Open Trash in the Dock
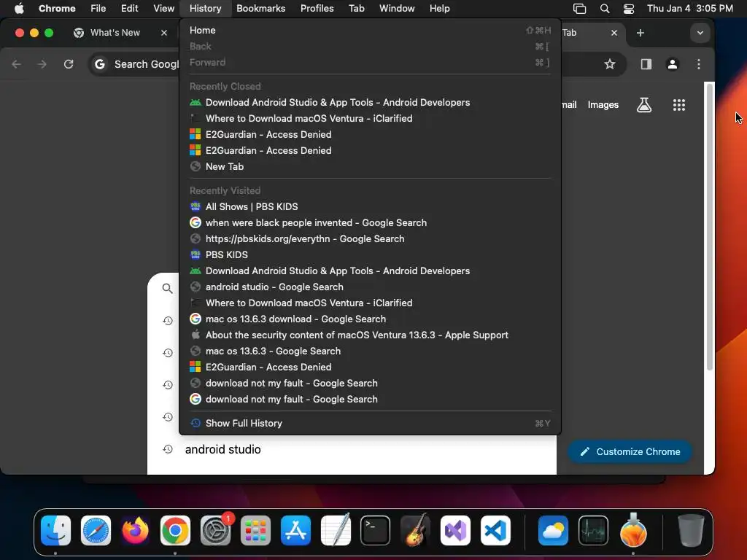The height and width of the screenshot is (560, 747). [691, 530]
